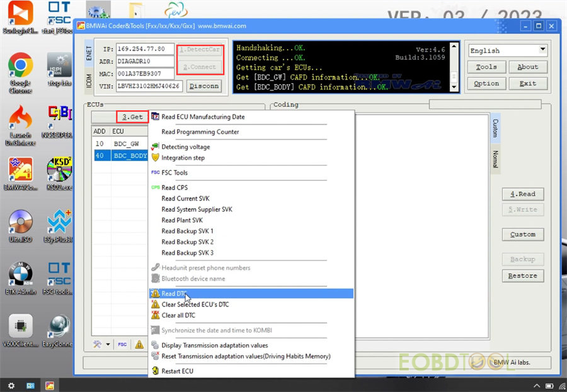Open the tools icon dropdown arrow
Viewport: 567px width, 392px height.
[x=108, y=345]
